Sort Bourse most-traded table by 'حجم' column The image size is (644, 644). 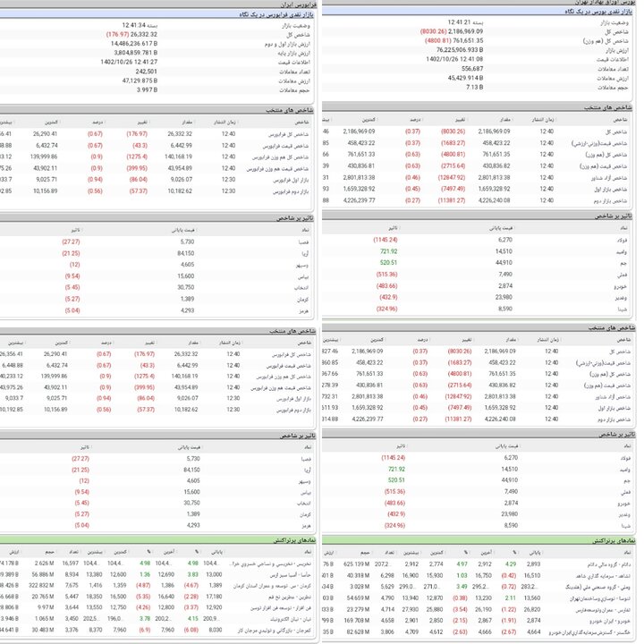pyautogui.click(x=365, y=554)
